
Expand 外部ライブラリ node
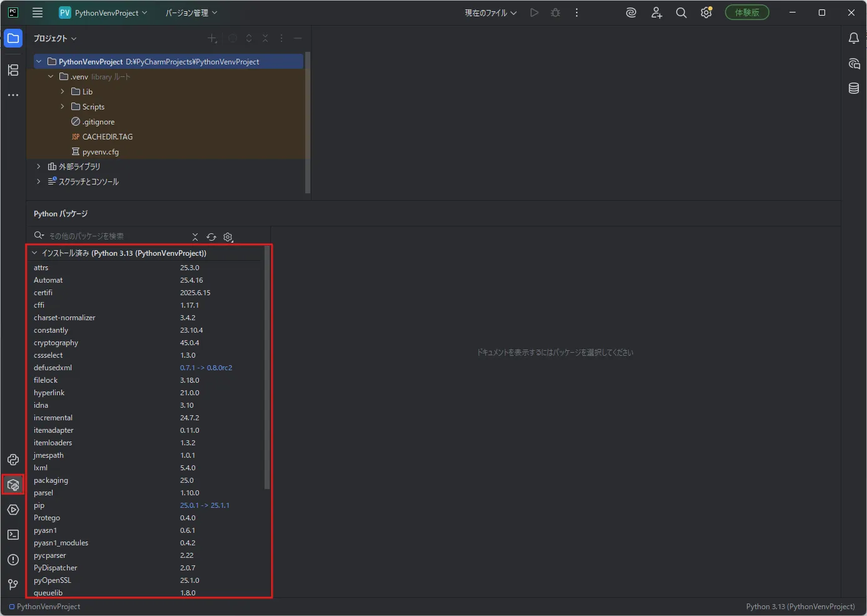point(39,166)
